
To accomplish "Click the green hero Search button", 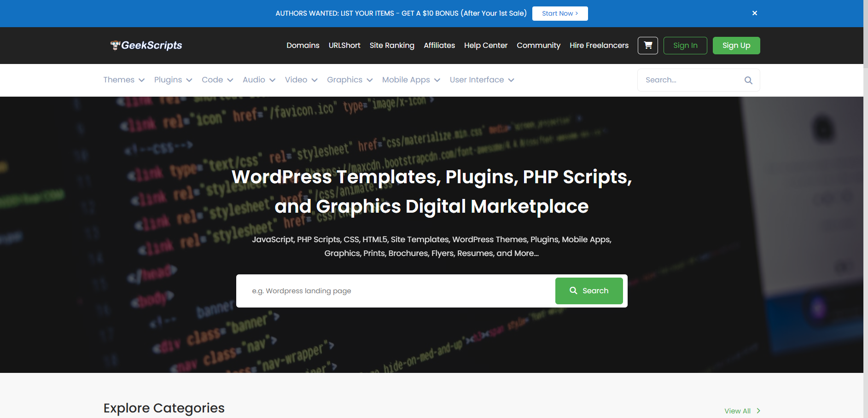I will point(588,291).
